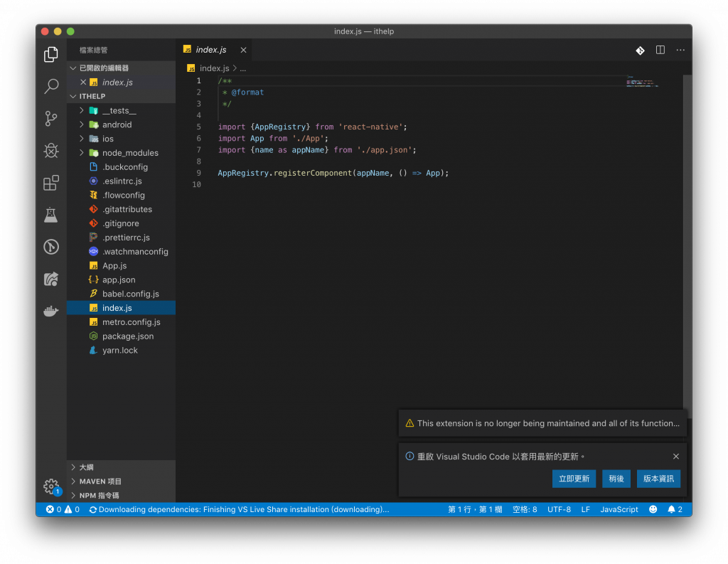Screen dimensions: 728x564
Task: Click index.js in the breadcrumb
Action: [x=214, y=68]
